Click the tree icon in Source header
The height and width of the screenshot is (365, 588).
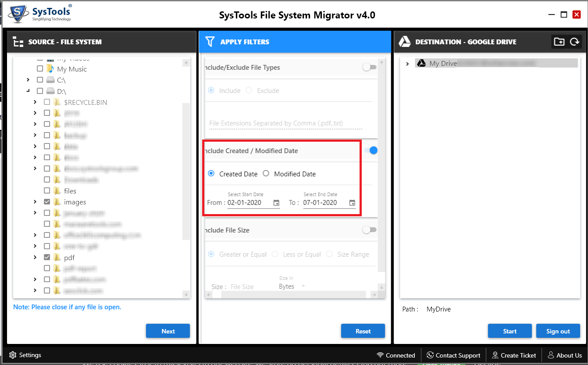click(18, 42)
